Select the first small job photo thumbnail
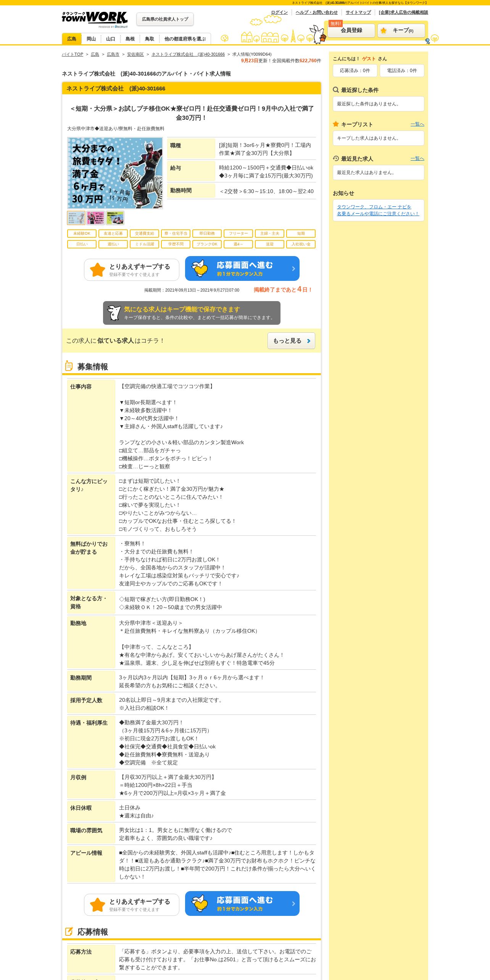 click(76, 218)
